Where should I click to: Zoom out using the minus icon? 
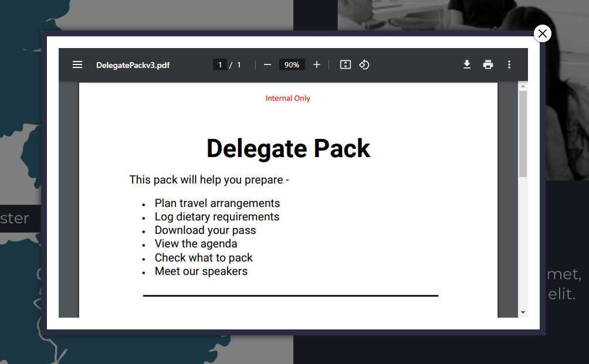tap(268, 64)
